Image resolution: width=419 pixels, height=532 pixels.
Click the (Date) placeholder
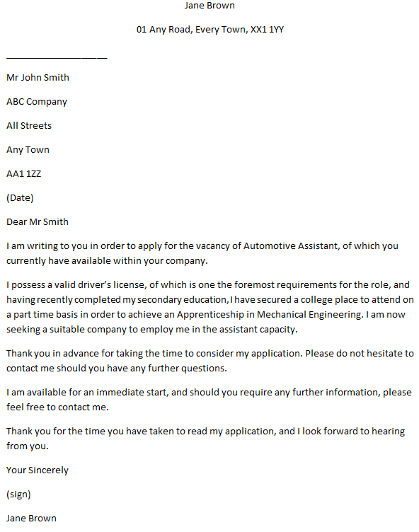coord(20,198)
